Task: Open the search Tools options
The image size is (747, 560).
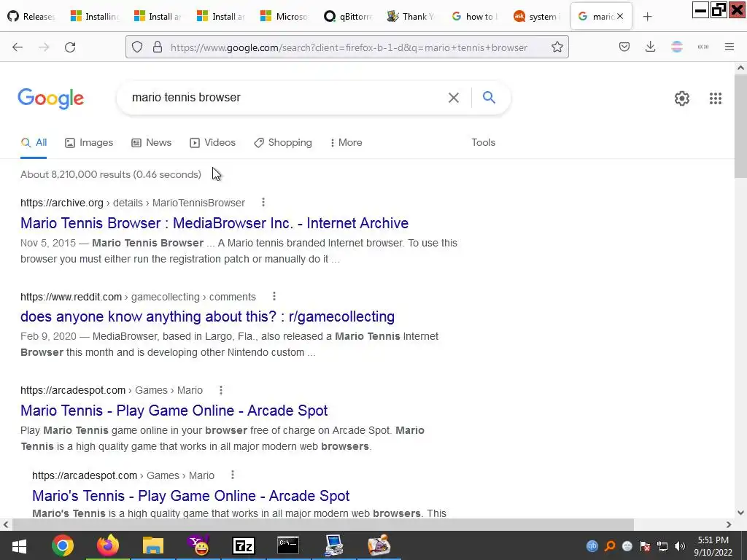Action: click(483, 142)
